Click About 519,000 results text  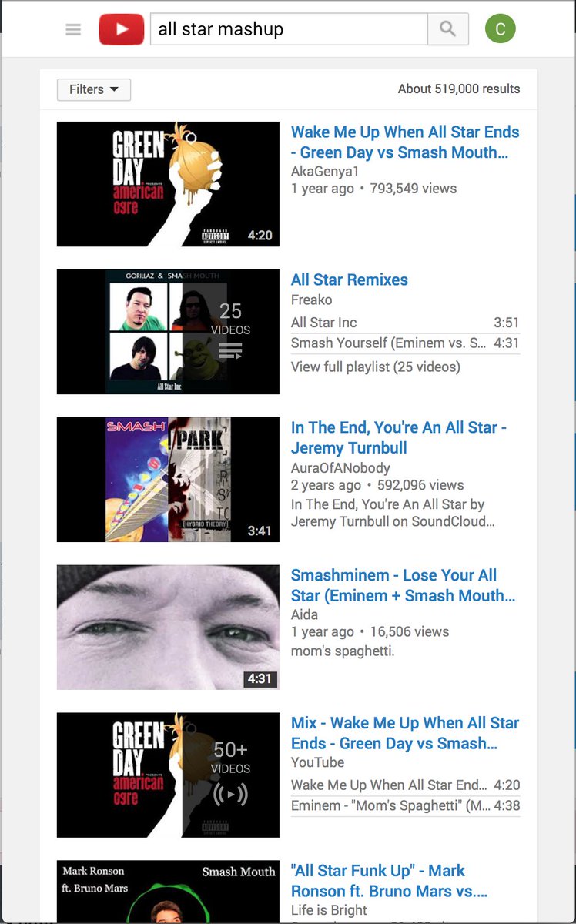pos(459,89)
